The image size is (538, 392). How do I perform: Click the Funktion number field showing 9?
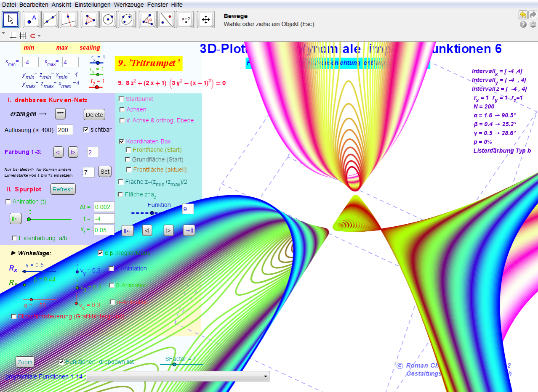point(188,209)
